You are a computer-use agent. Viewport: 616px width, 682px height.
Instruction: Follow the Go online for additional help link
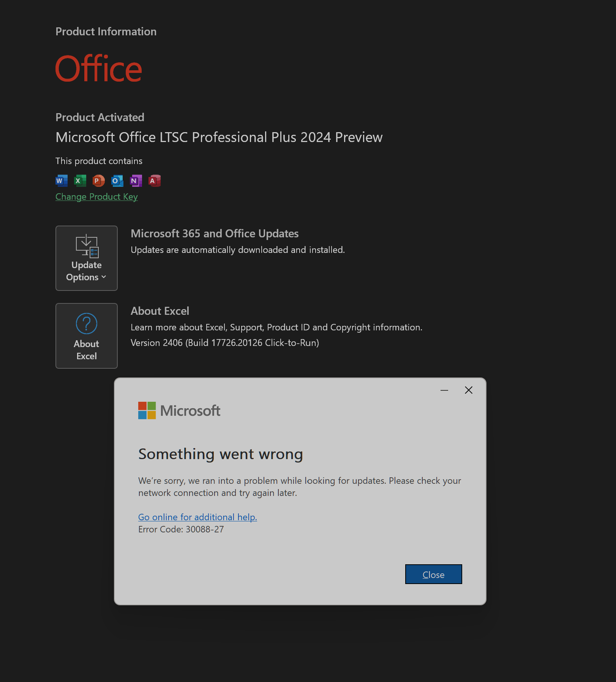(197, 517)
